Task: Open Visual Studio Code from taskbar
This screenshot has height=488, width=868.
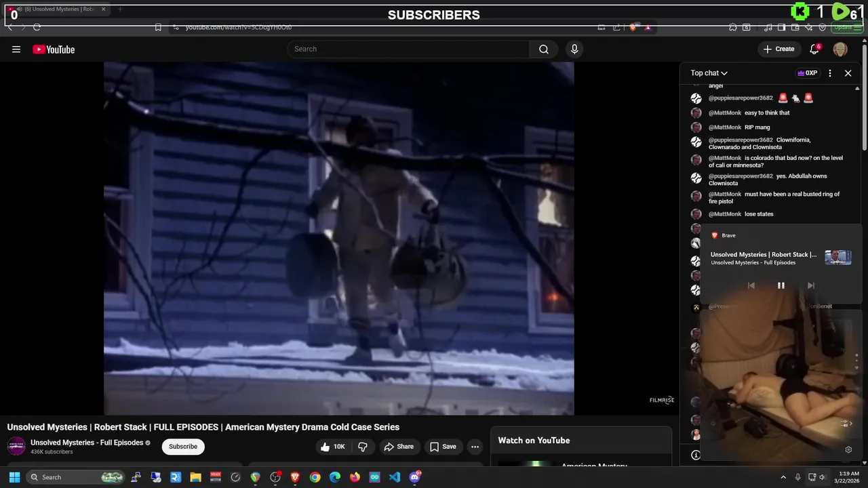Action: pyautogui.click(x=395, y=477)
